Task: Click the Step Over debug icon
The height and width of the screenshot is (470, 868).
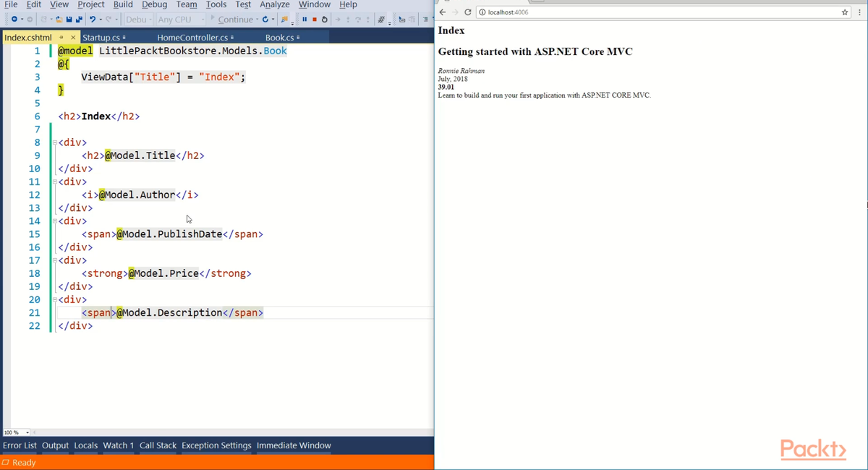Action: click(358, 20)
